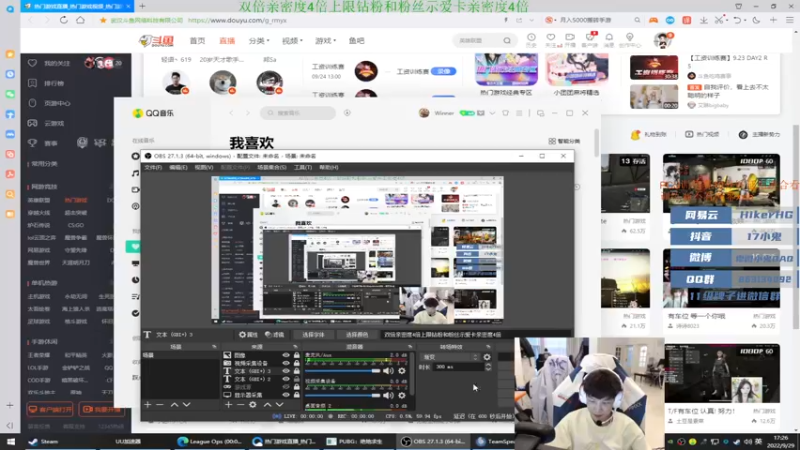Open source properties gear below sources list
The width and height of the screenshot is (800, 450).
click(x=253, y=405)
